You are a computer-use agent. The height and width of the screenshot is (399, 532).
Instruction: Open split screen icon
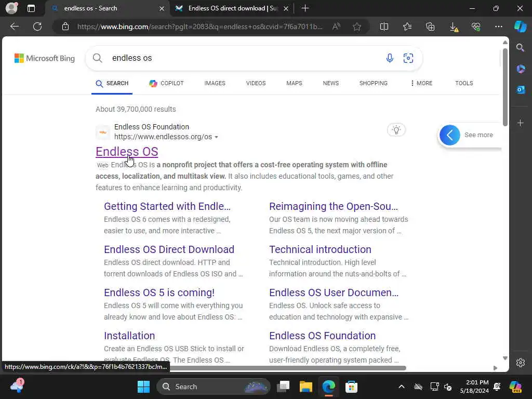coord(384,26)
